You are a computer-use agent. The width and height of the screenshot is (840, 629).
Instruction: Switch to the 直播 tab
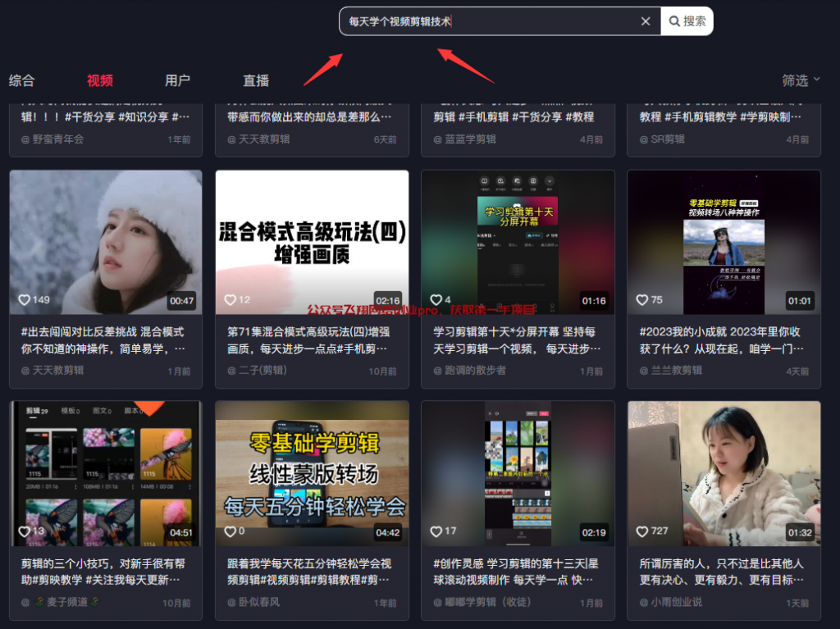[x=256, y=80]
